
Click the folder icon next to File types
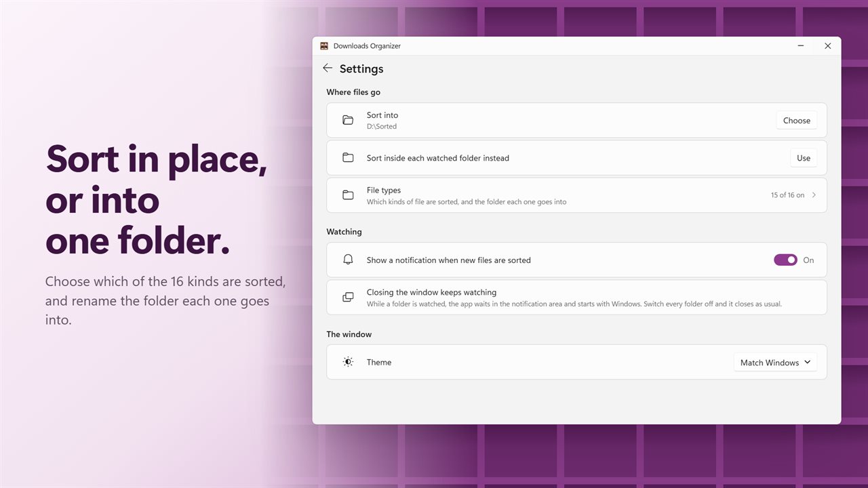pos(348,195)
